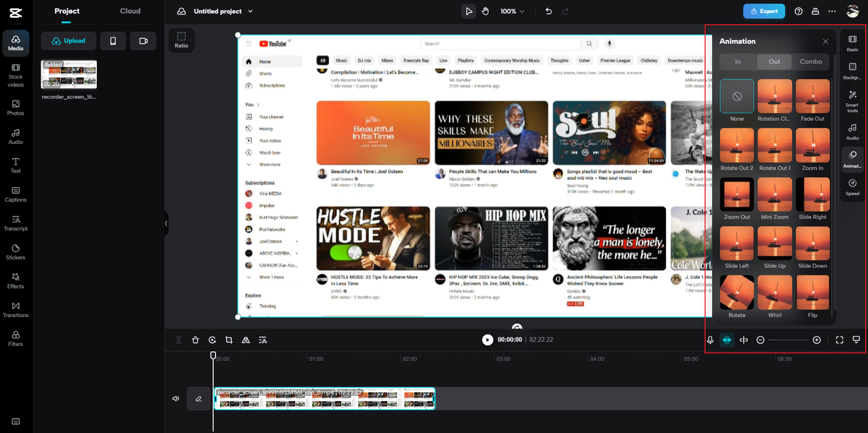The width and height of the screenshot is (868, 433).
Task: Click the timeline zoom slider
Action: click(788, 340)
